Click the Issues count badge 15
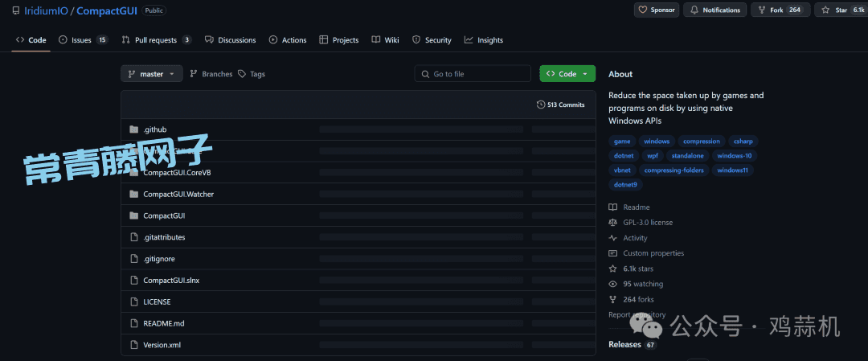The image size is (868, 361). click(x=102, y=40)
